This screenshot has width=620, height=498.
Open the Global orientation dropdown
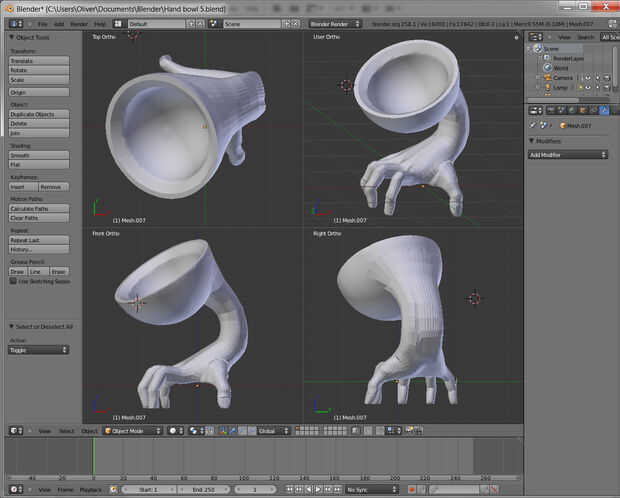(x=273, y=430)
